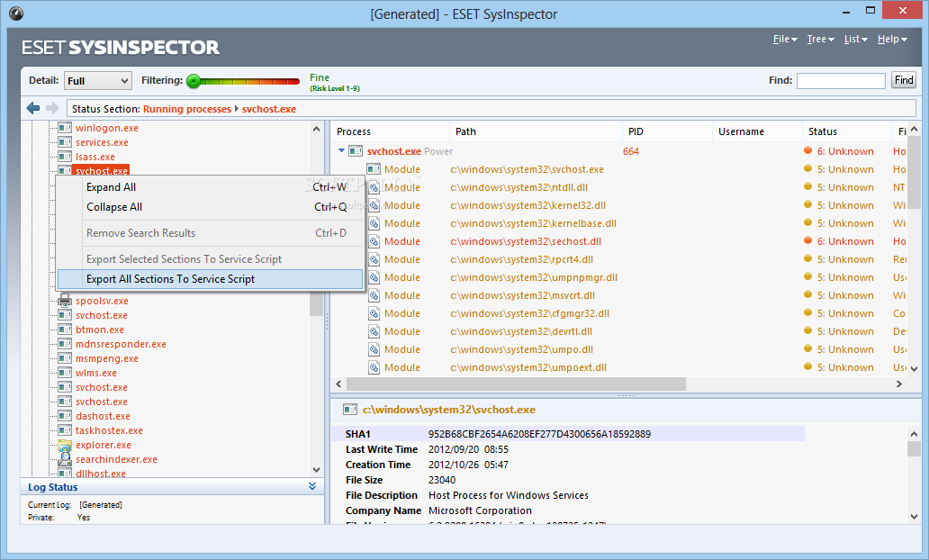Open the Help menu
Viewport: 929px width, 560px height.
pyautogui.click(x=892, y=39)
